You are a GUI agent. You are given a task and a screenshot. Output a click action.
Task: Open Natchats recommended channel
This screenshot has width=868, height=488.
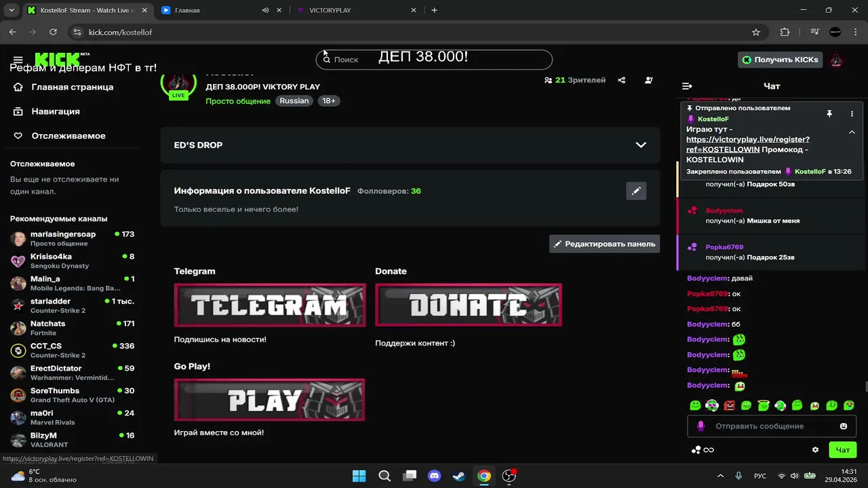point(71,328)
